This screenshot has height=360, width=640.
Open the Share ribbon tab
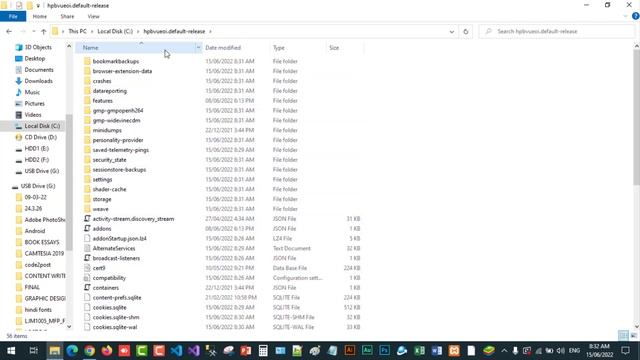(x=67, y=16)
